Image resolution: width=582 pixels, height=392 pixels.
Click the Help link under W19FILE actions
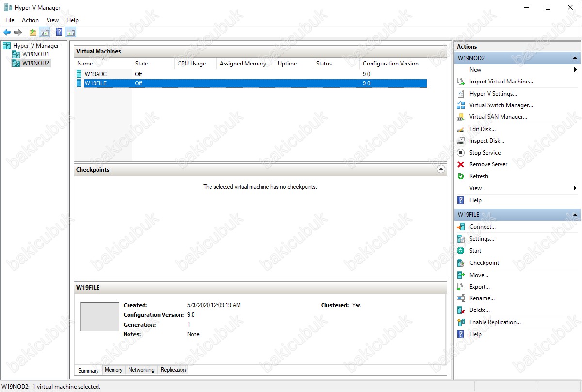point(475,334)
